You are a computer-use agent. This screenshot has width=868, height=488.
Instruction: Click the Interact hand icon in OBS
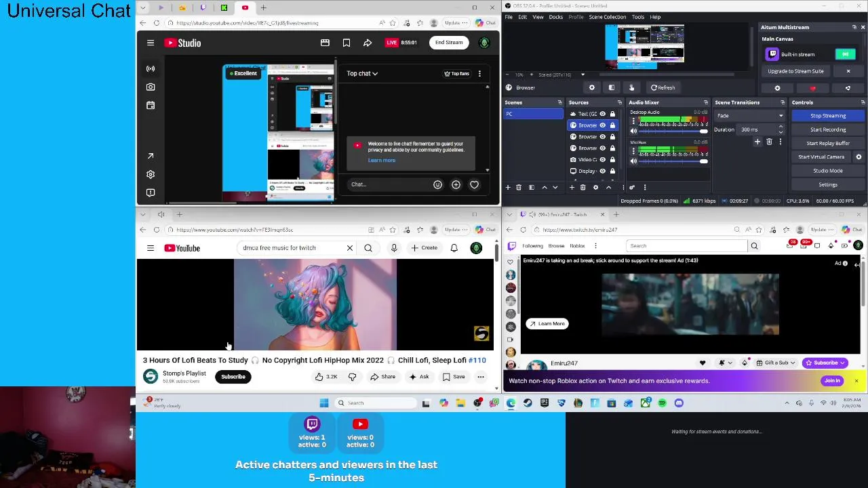coord(631,87)
